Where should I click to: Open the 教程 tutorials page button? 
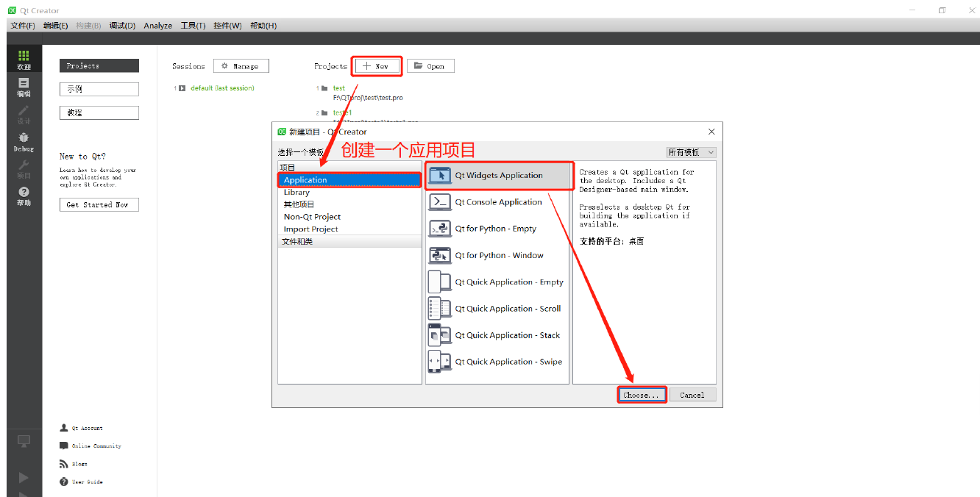coord(99,112)
